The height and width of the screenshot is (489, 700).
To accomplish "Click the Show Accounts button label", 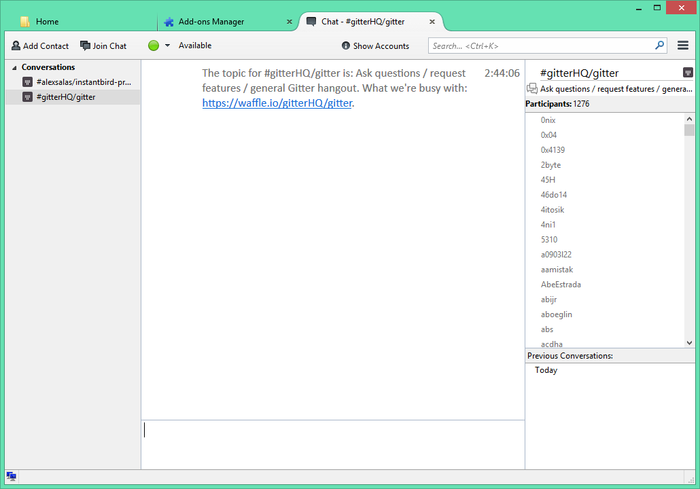I will (x=381, y=46).
